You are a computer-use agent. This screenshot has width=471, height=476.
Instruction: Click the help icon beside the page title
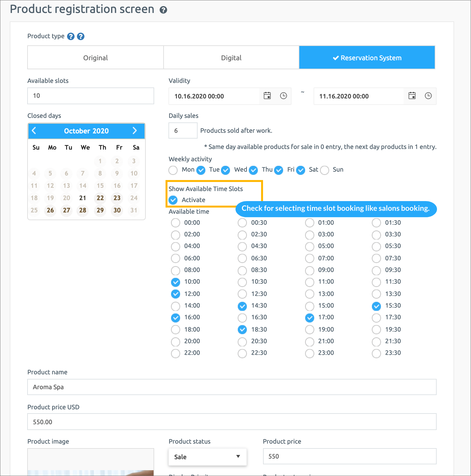point(163,10)
